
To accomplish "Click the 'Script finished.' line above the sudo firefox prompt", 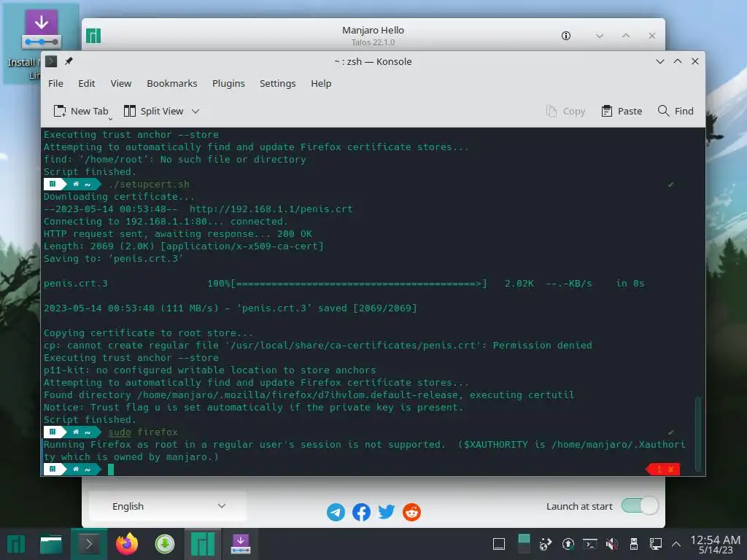I will (x=90, y=419).
